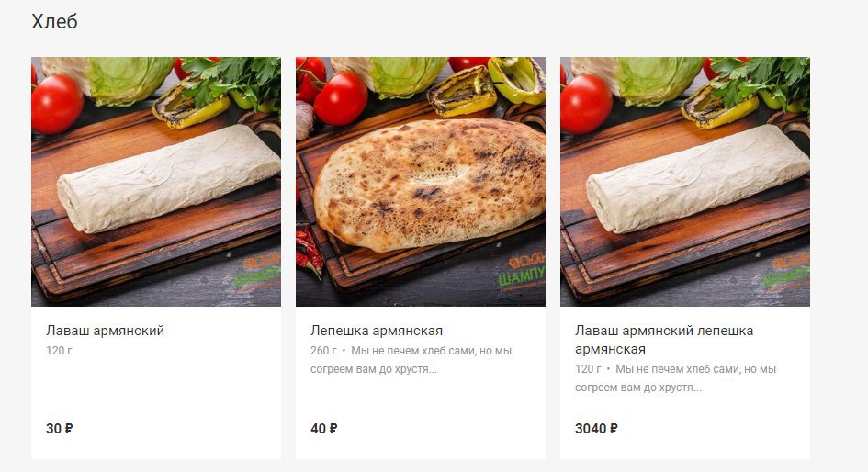
Task: Expand the truncated description in the 3040 ₽ card
Action: pyautogui.click(x=675, y=378)
